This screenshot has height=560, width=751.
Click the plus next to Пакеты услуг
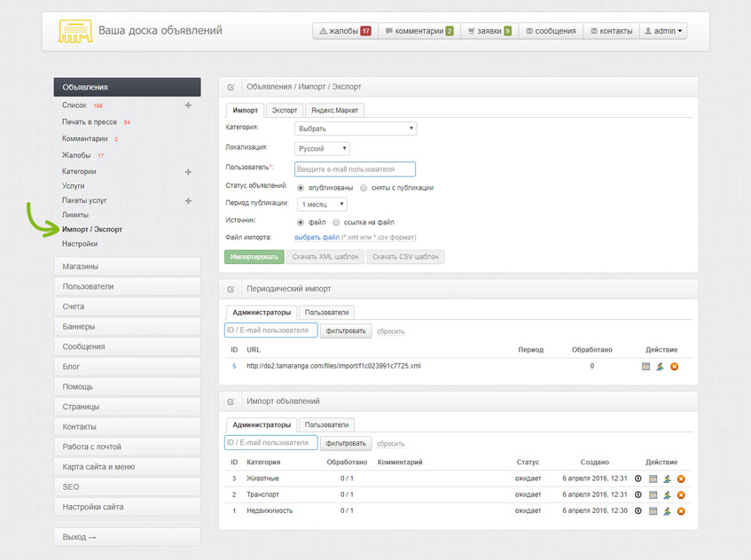(188, 201)
